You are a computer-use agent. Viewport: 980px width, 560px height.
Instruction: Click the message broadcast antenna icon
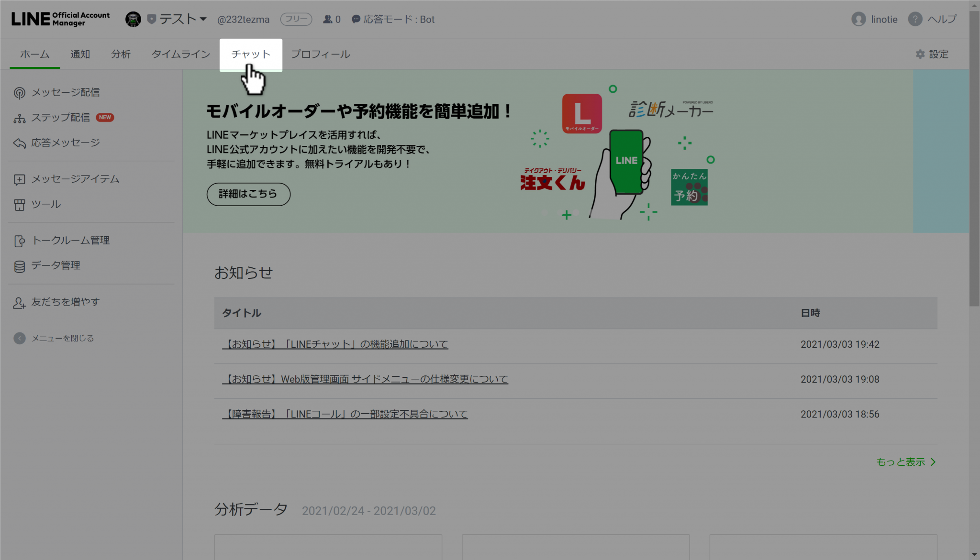pos(19,93)
